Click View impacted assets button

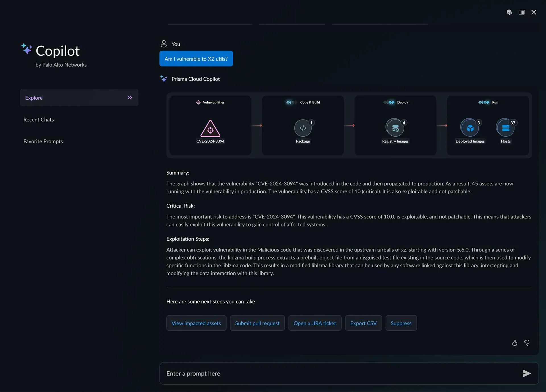pos(196,323)
